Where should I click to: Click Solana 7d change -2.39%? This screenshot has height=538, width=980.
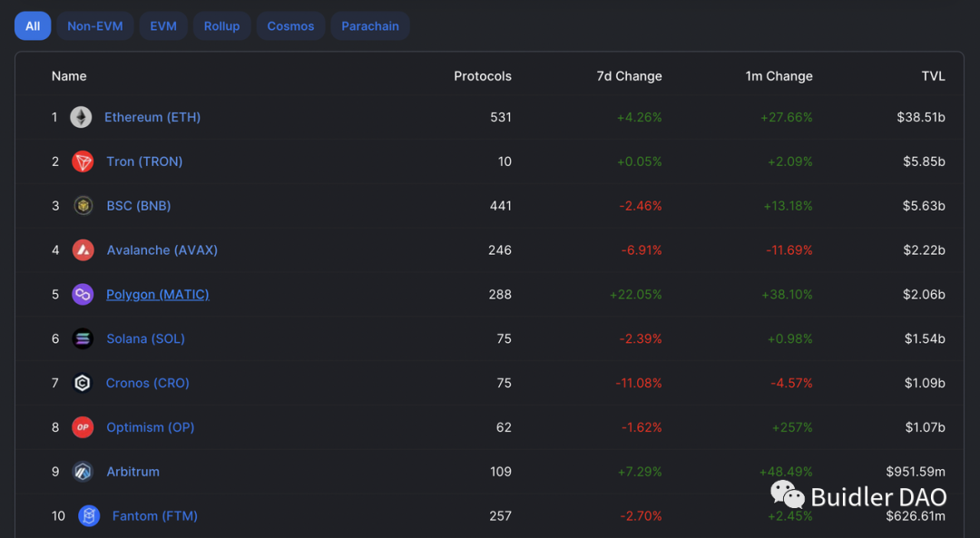tap(641, 338)
